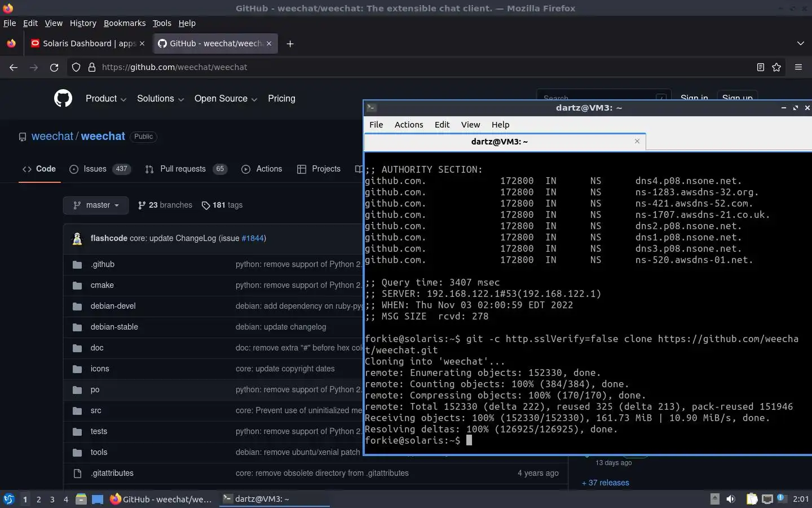812x508 pixels.
Task: Open the '+ 37 releases' link
Action: [606, 483]
